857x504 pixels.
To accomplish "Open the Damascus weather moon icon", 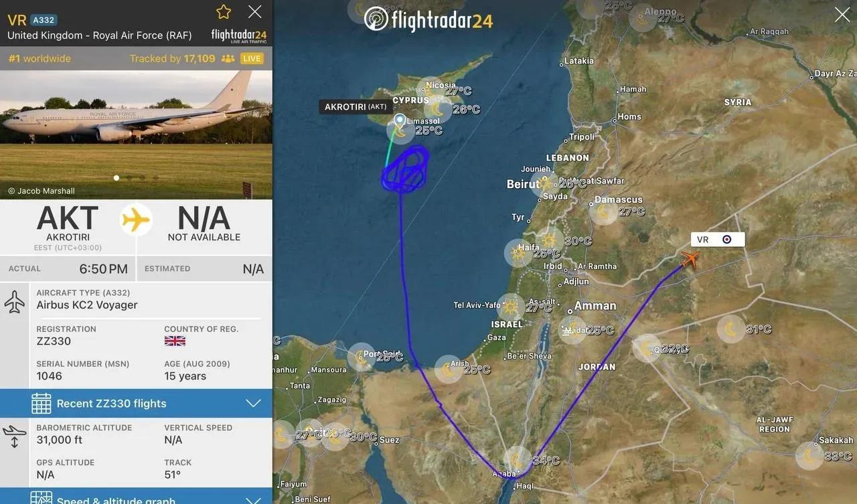I will (603, 212).
